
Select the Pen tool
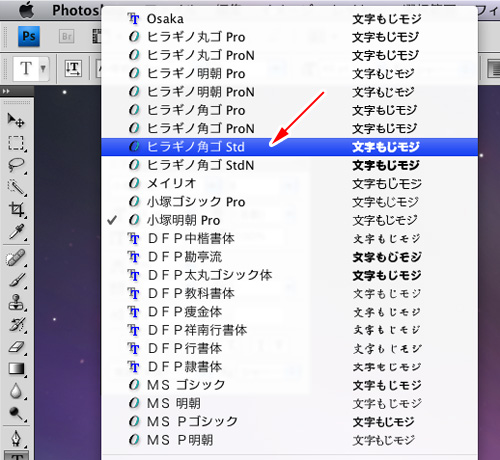16,438
